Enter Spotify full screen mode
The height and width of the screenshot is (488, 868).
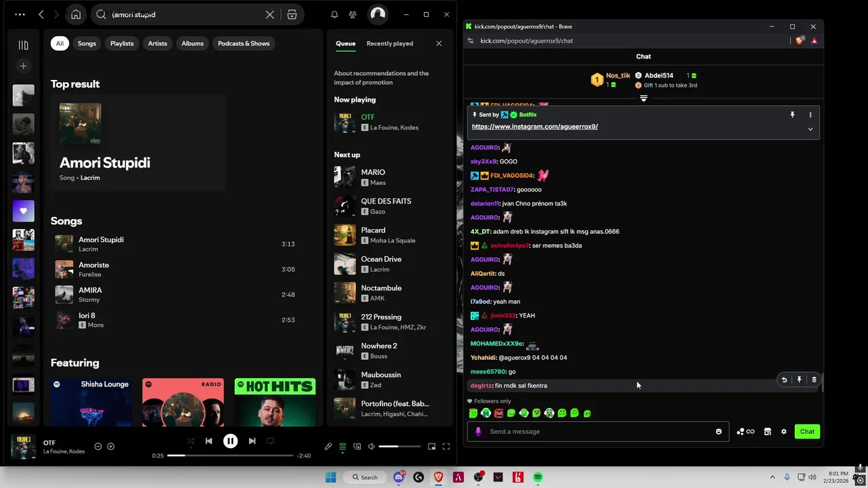446,447
